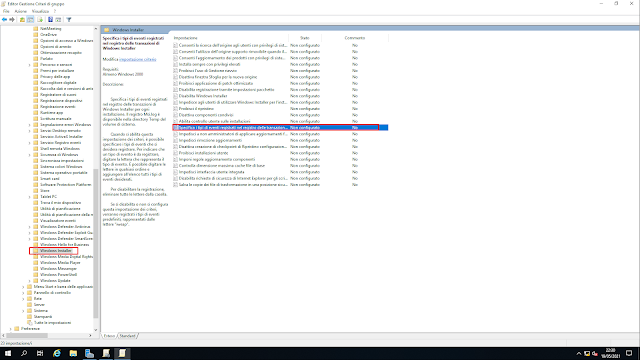Open the ? help menu
640x360 pixels.
pyautogui.click(x=55, y=11)
